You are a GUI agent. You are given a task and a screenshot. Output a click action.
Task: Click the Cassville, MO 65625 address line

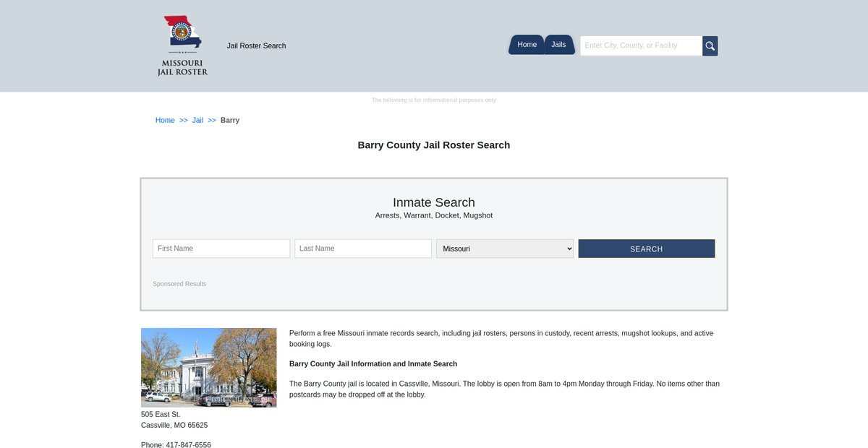174,426
